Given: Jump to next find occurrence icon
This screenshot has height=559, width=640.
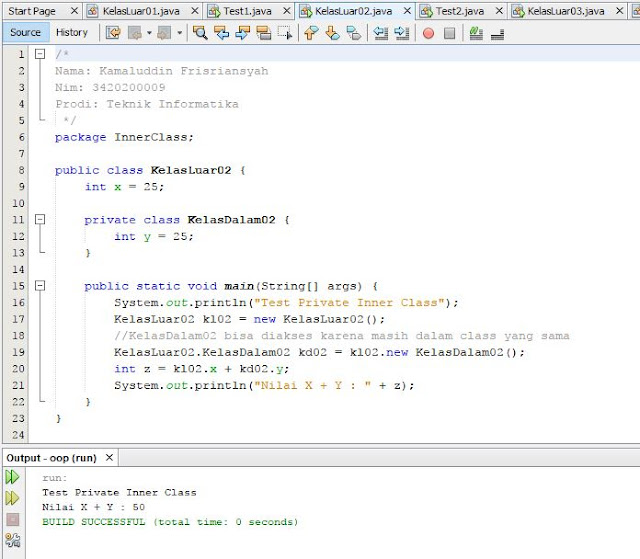Looking at the screenshot, I should (x=242, y=33).
